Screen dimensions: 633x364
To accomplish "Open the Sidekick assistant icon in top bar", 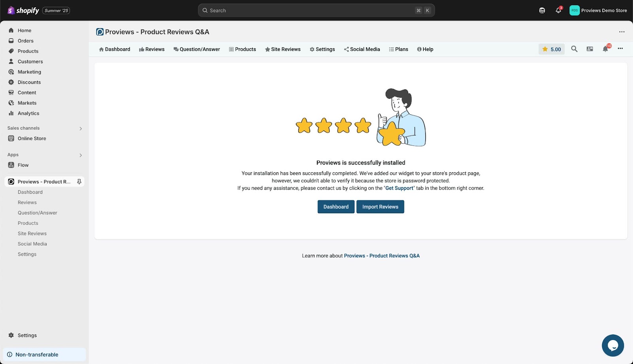I will click(542, 11).
